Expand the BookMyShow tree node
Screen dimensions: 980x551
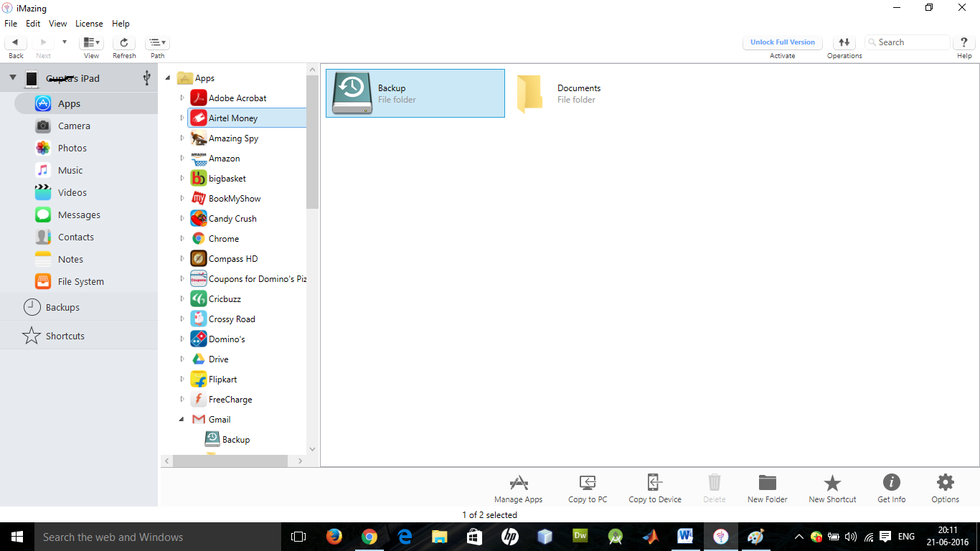(x=182, y=199)
